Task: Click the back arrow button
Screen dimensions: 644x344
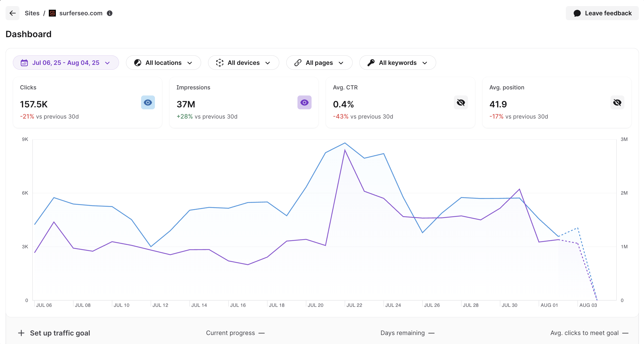Action: (x=12, y=13)
